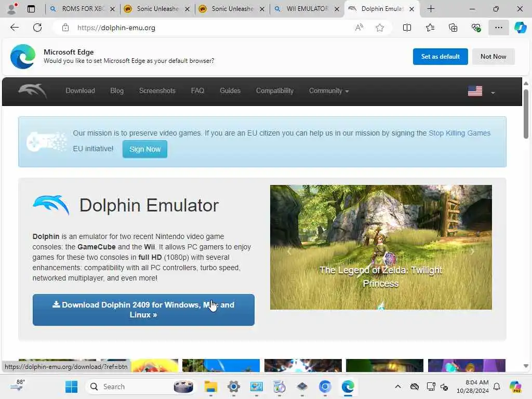Open Blog in site navigation
The height and width of the screenshot is (399, 532).
point(117,90)
